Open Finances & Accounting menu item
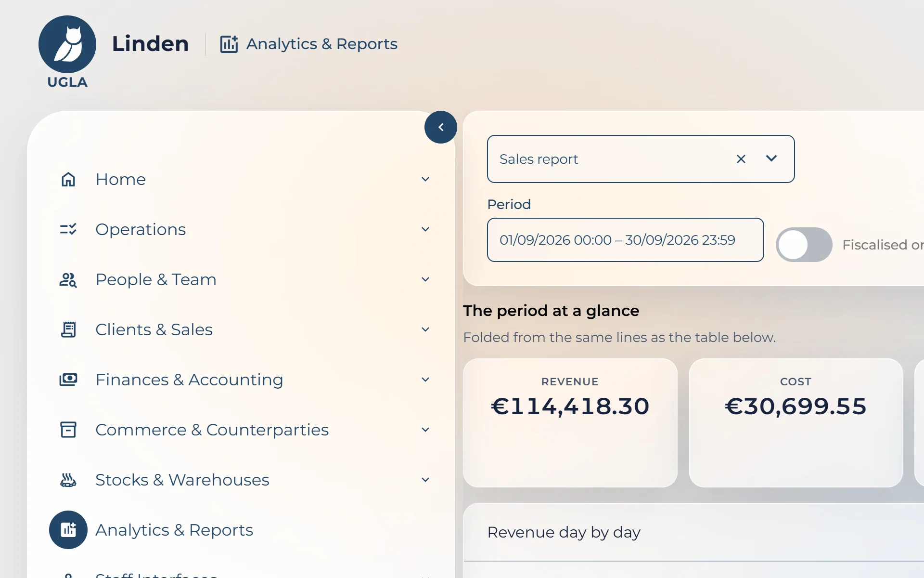Viewport: 924px width, 578px height. (x=241, y=380)
